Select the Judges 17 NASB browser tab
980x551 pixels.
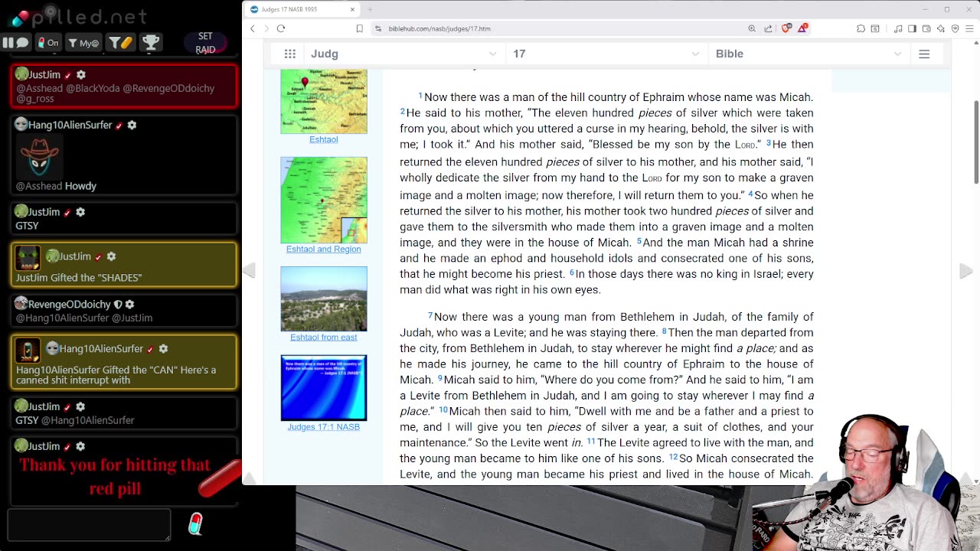pos(303,9)
